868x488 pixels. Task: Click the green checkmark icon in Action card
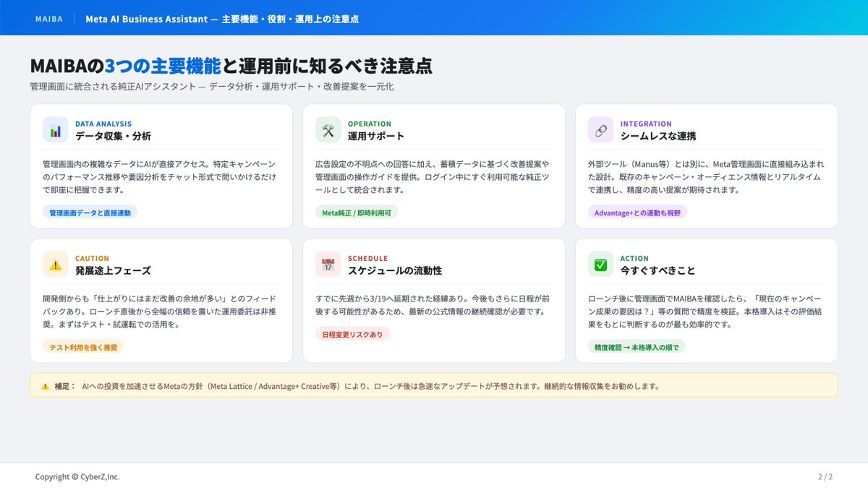[x=600, y=265]
